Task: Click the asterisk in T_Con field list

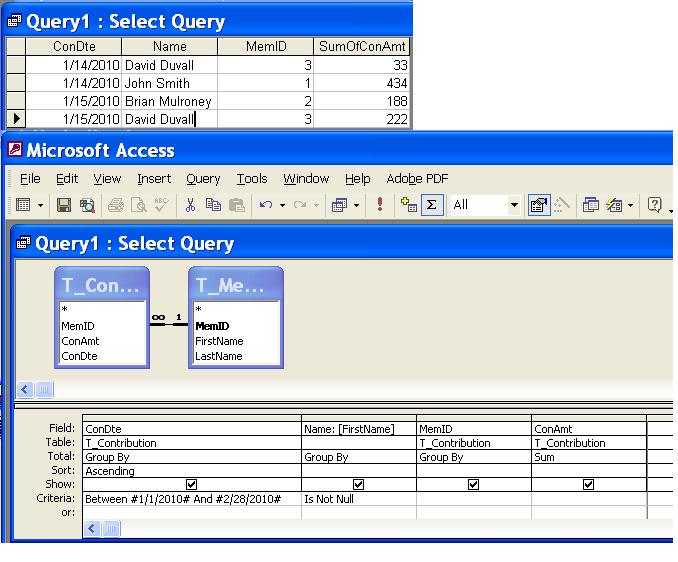Action: pyautogui.click(x=64, y=310)
